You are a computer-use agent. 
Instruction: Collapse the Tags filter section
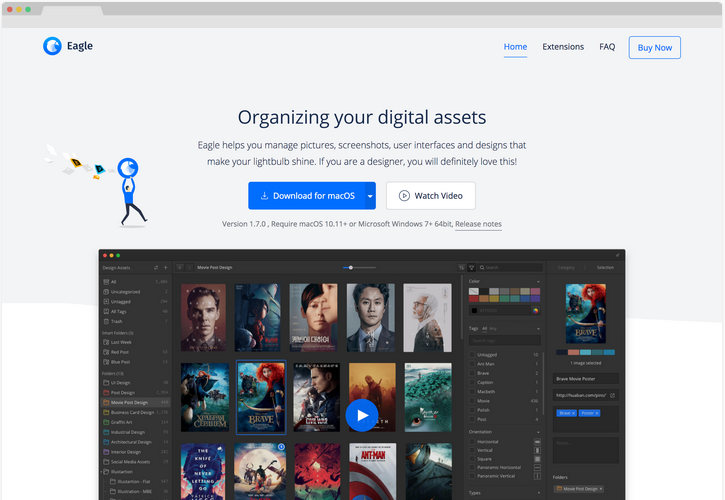point(538,329)
